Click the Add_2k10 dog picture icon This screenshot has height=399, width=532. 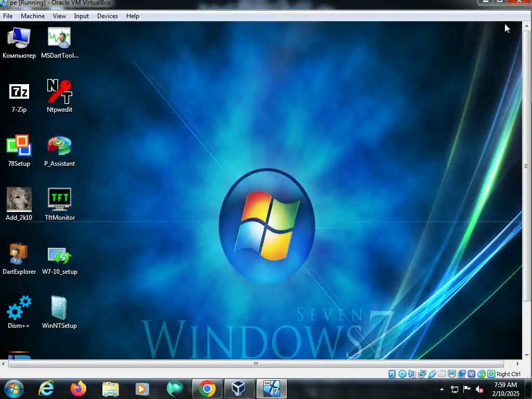(x=19, y=204)
